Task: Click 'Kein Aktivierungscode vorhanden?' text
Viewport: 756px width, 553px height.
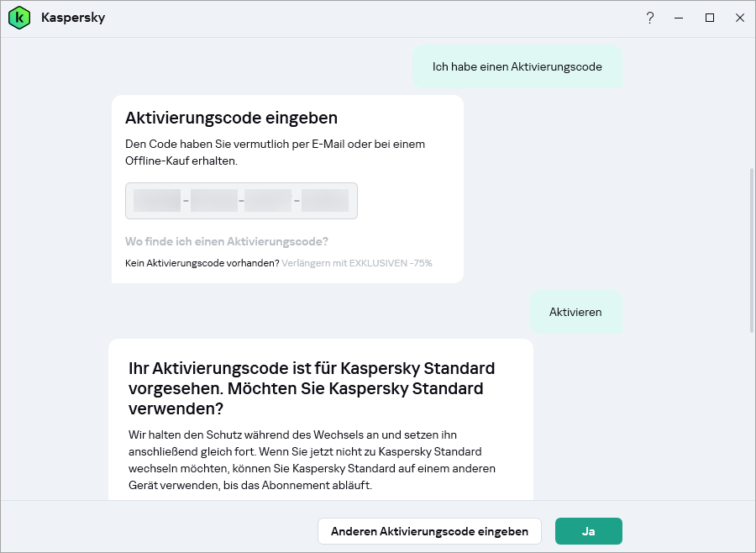Action: click(x=202, y=263)
